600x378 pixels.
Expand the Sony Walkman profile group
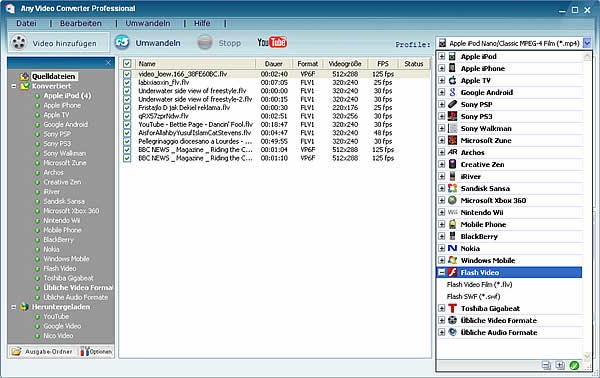pos(442,128)
